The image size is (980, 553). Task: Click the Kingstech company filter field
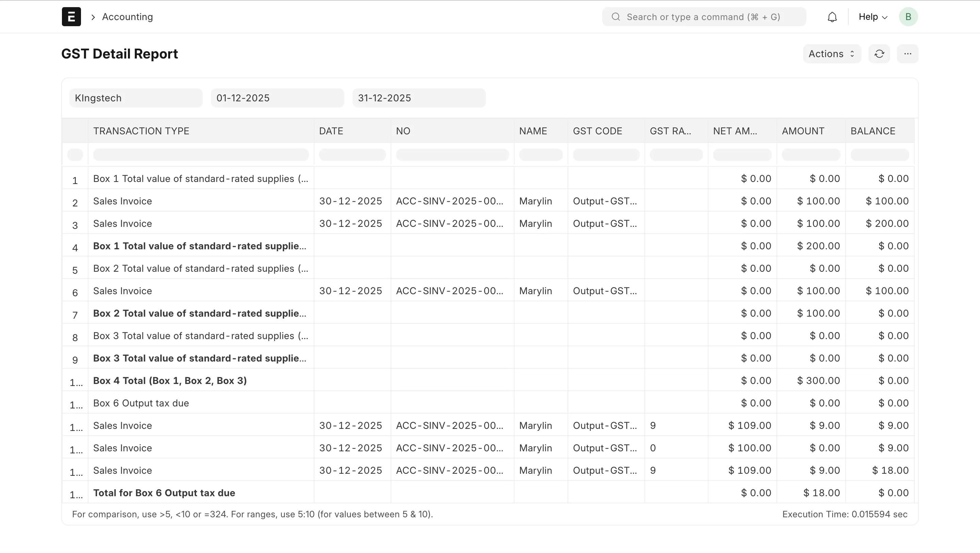point(136,98)
